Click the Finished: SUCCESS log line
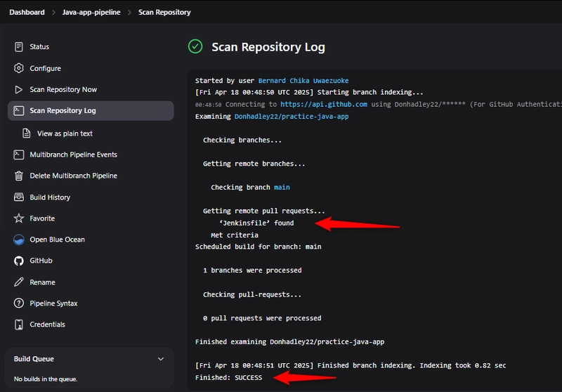Image resolution: width=562 pixels, height=392 pixels. (x=229, y=377)
